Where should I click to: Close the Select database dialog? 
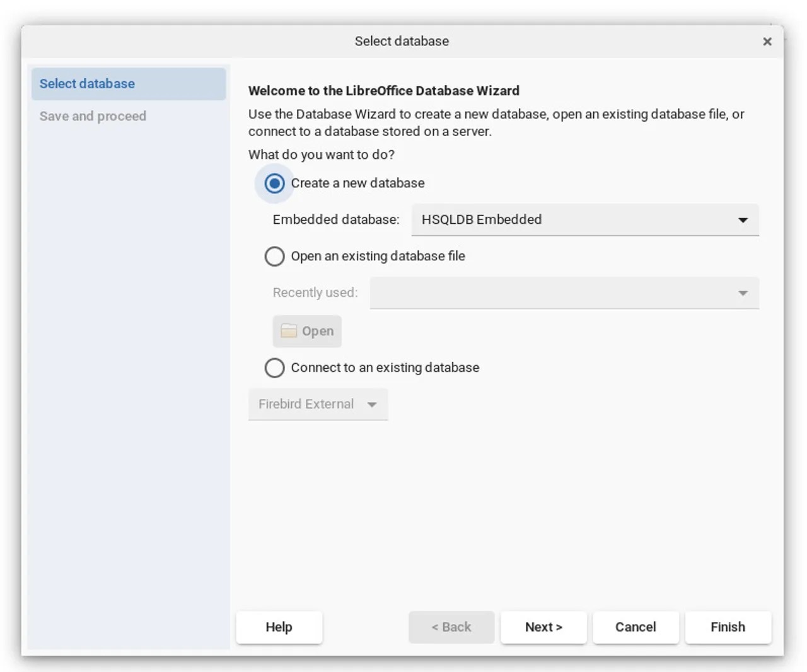[767, 42]
